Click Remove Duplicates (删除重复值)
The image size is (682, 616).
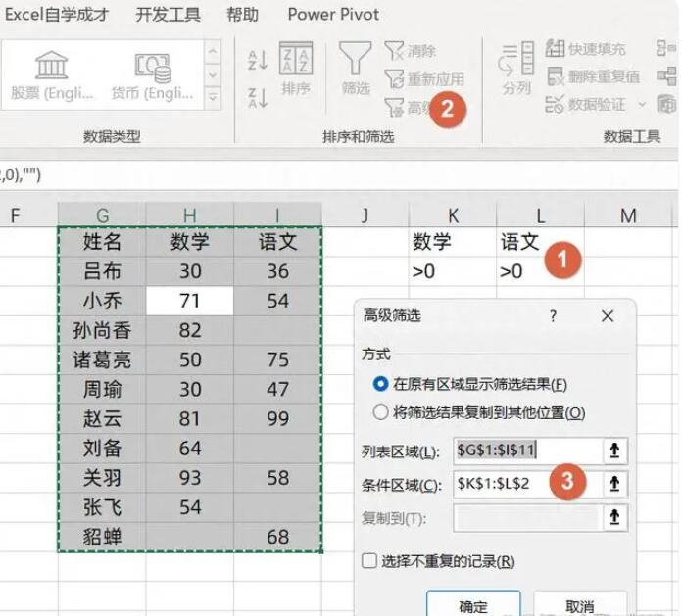pyautogui.click(x=594, y=75)
